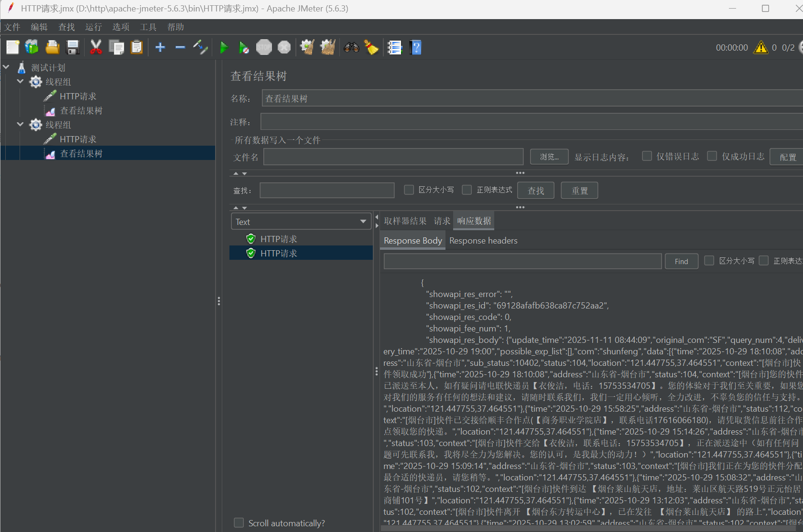803x532 pixels.
Task: Select the Response Body tab
Action: [x=412, y=241]
